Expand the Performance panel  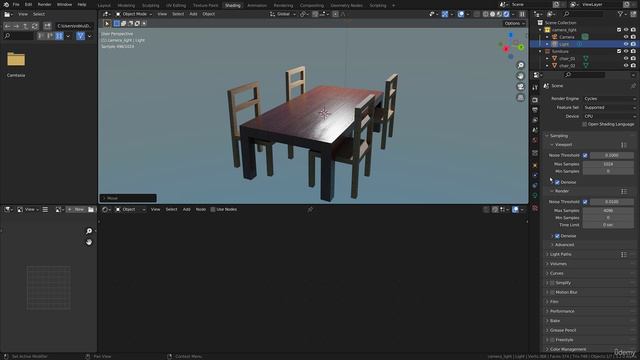click(562, 311)
